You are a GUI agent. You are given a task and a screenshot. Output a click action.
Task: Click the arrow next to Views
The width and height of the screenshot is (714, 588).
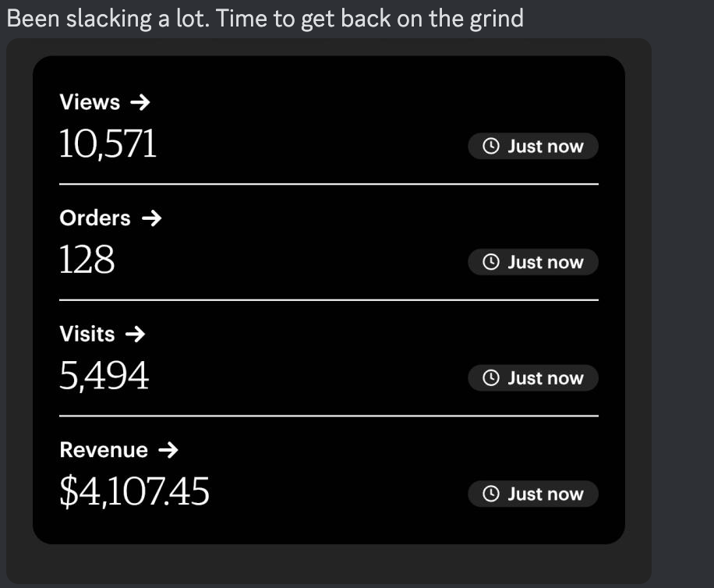coord(140,102)
